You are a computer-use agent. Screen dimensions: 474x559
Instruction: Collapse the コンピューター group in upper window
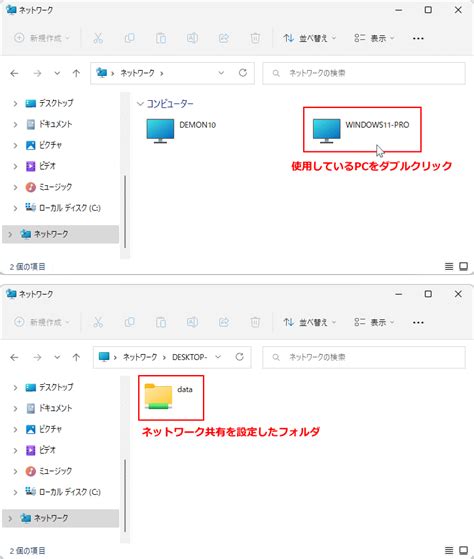point(140,104)
